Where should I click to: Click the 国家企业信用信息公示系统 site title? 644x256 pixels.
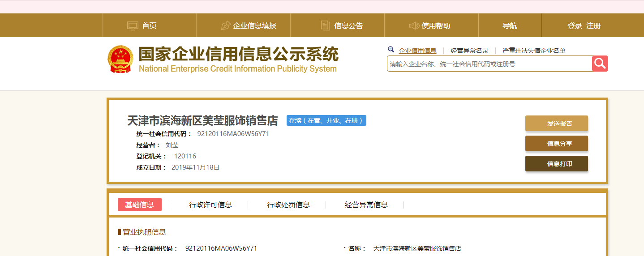pos(238,55)
